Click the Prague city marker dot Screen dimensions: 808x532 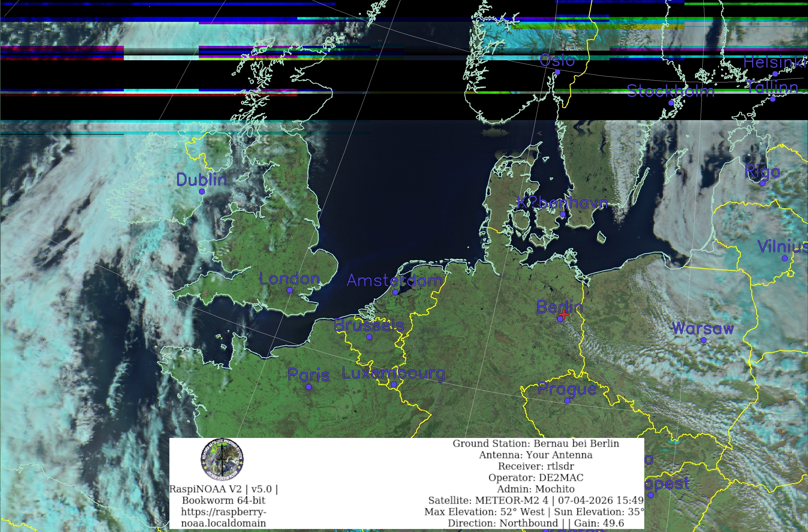click(567, 401)
